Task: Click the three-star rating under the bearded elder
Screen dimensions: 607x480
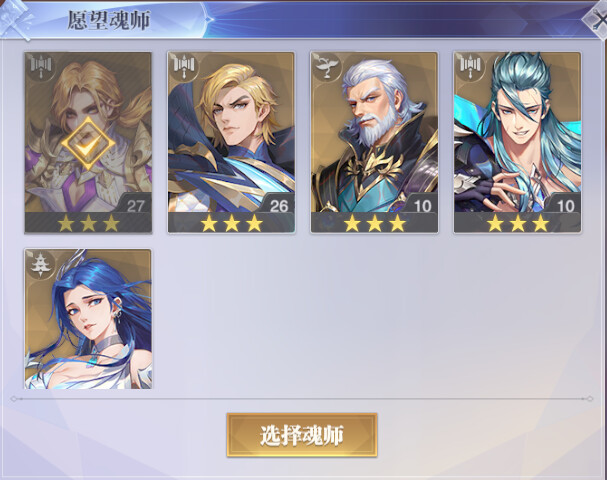Action: pos(374,223)
